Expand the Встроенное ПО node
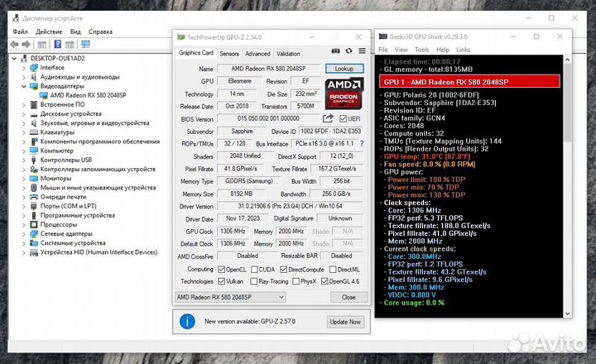This screenshot has height=364, width=596. [x=24, y=105]
